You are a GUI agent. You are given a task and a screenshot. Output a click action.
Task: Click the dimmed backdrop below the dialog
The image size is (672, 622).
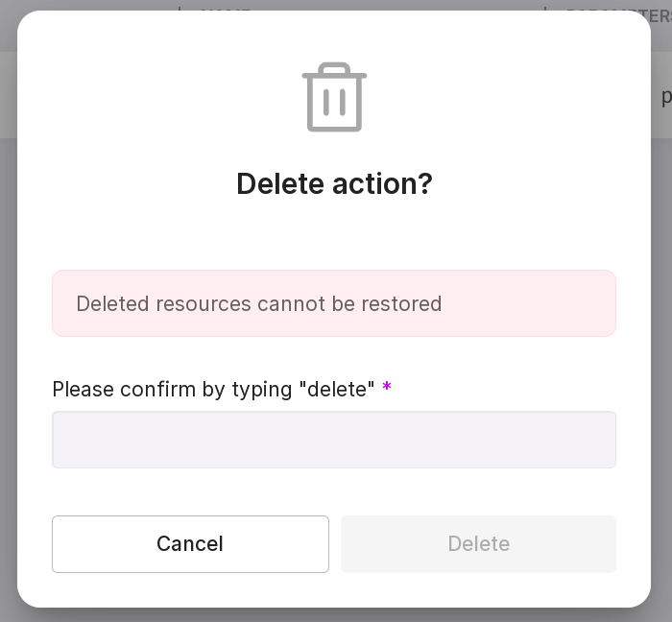(334, 615)
